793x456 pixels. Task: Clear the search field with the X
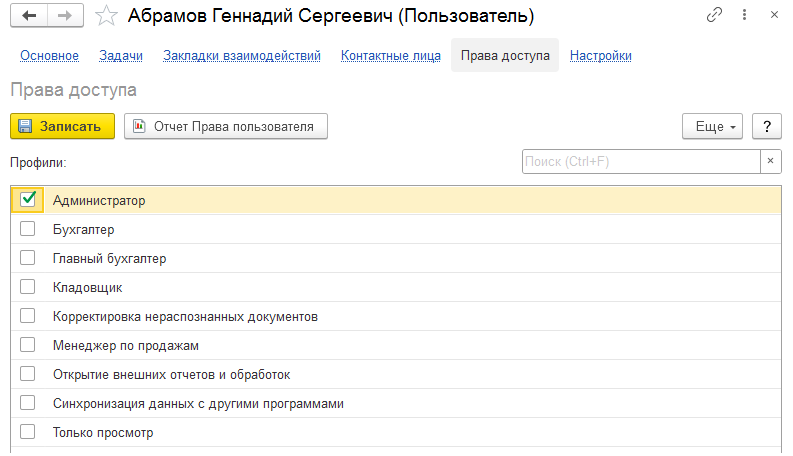[770, 161]
